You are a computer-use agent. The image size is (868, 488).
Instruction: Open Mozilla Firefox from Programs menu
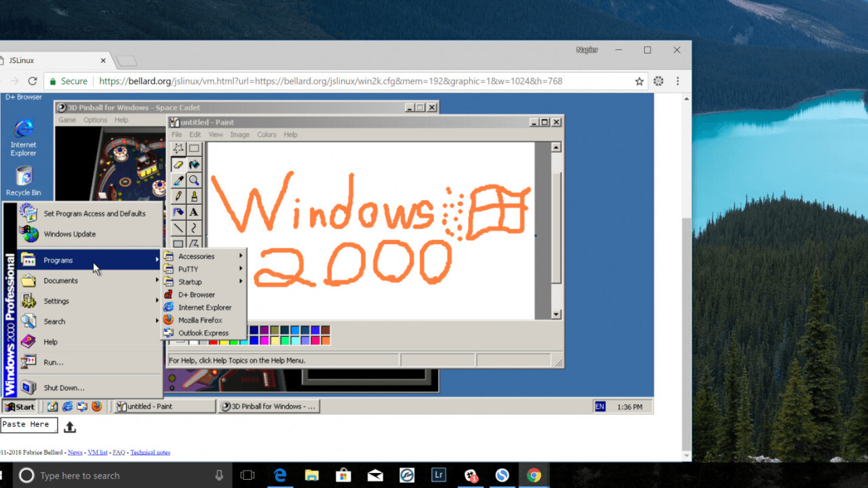point(200,320)
